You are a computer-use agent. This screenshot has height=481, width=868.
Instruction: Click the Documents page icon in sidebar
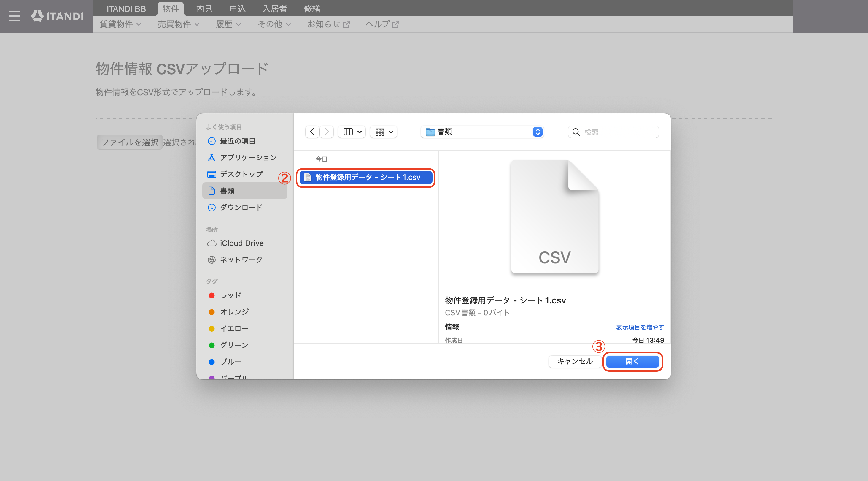point(212,191)
